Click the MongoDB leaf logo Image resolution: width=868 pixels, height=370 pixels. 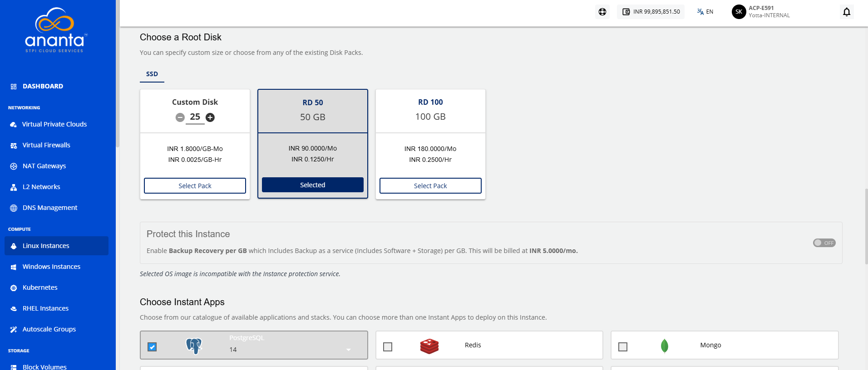(665, 346)
